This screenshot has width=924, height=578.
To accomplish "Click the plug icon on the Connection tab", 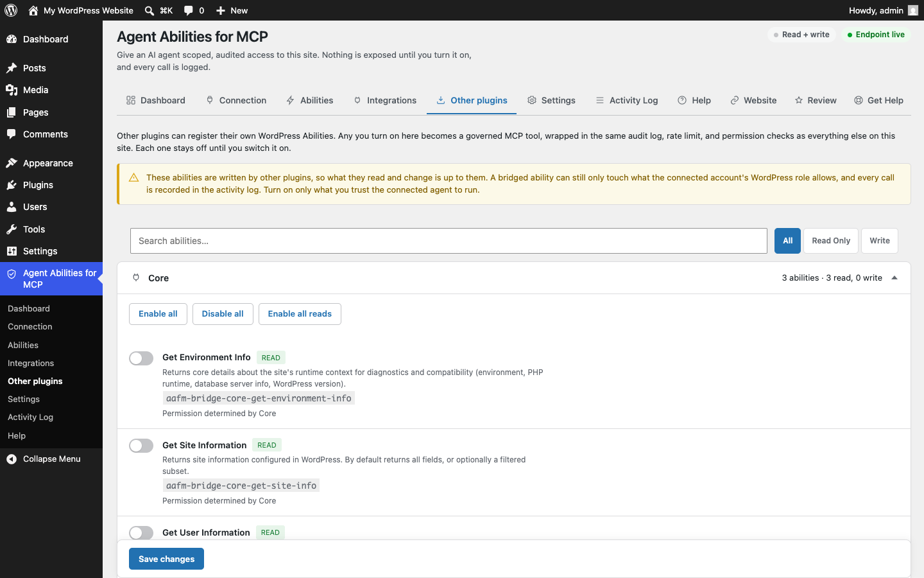I will point(210,100).
